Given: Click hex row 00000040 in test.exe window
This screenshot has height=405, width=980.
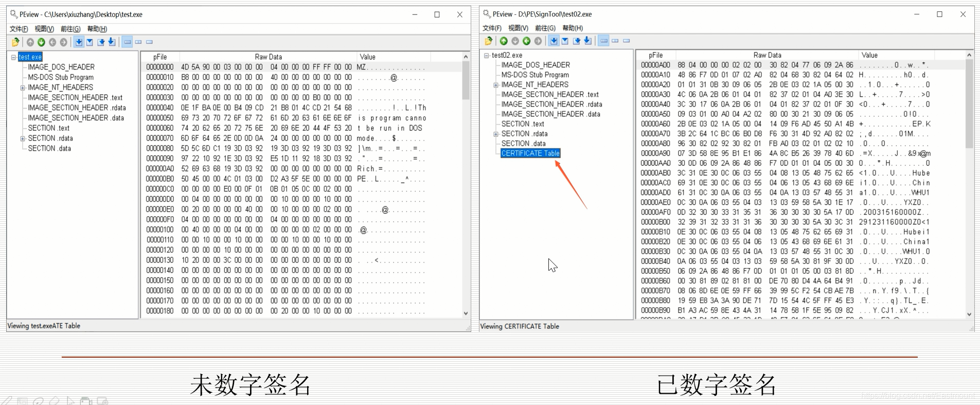Looking at the screenshot, I should [x=301, y=108].
